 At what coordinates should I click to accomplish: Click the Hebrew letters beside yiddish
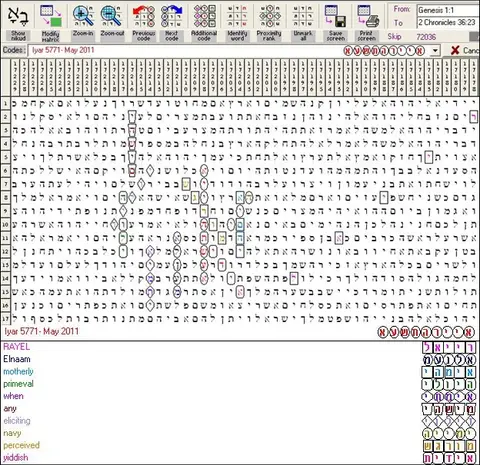pyautogui.click(x=449, y=458)
